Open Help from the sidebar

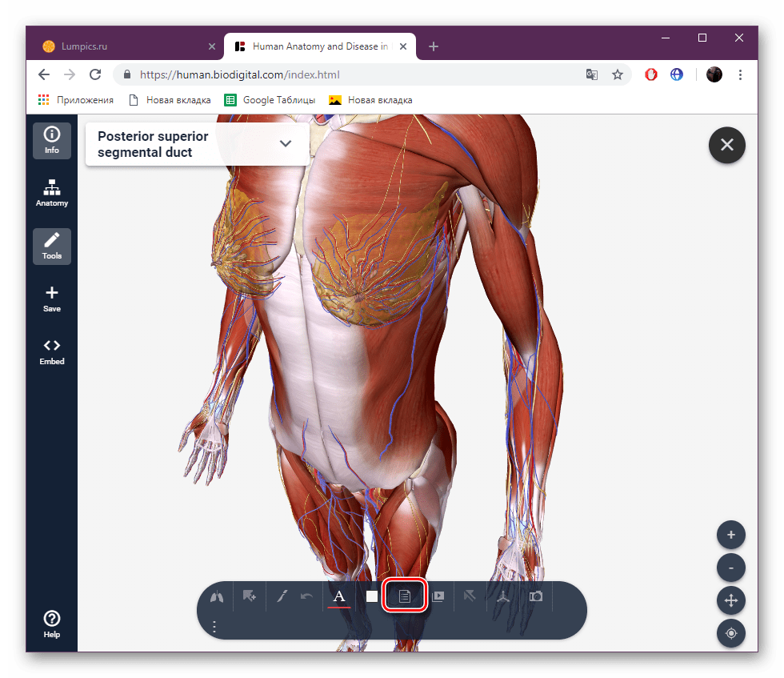tap(52, 624)
